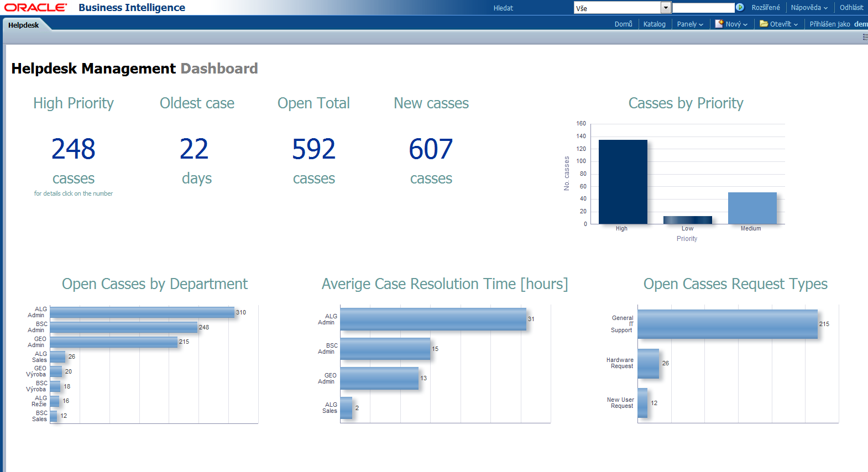Expand the Nový menu

click(x=736, y=24)
